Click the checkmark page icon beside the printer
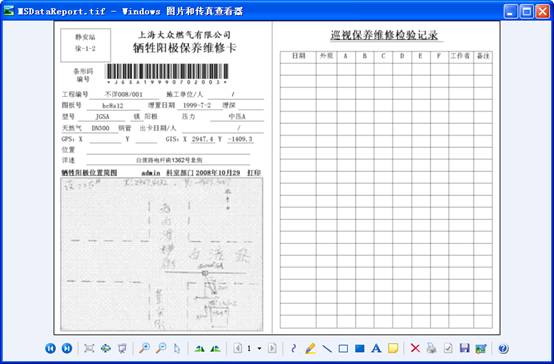 click(448, 348)
